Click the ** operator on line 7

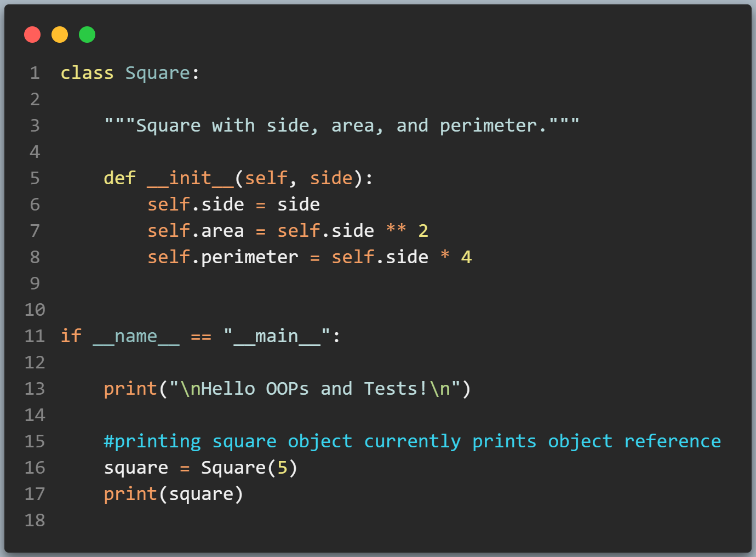[x=396, y=229]
